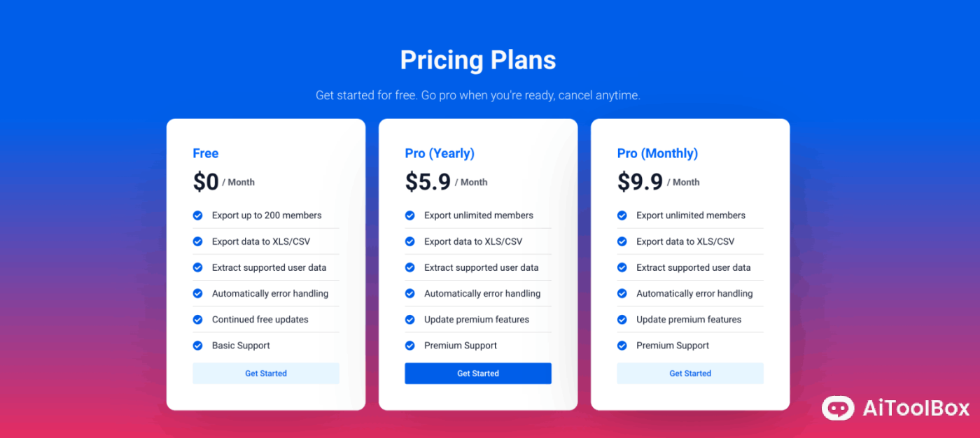The image size is (980, 438).
Task: Click the $5.9 price text
Action: tap(428, 182)
